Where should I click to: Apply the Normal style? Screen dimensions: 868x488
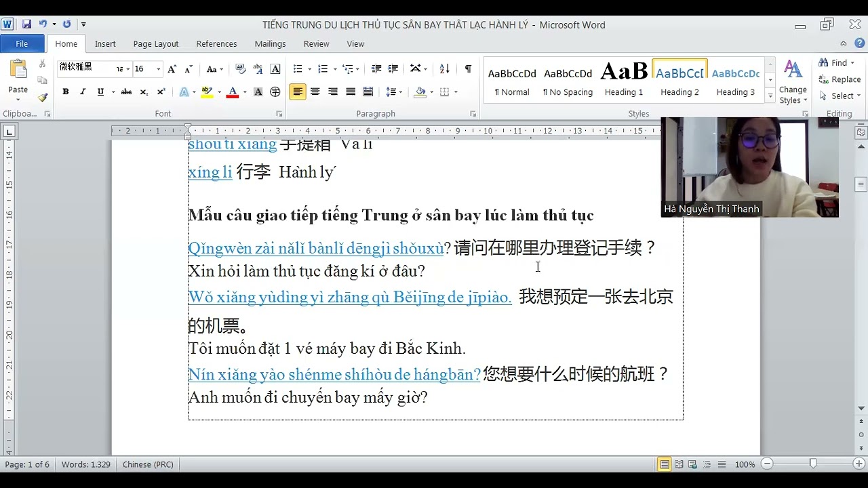click(512, 81)
